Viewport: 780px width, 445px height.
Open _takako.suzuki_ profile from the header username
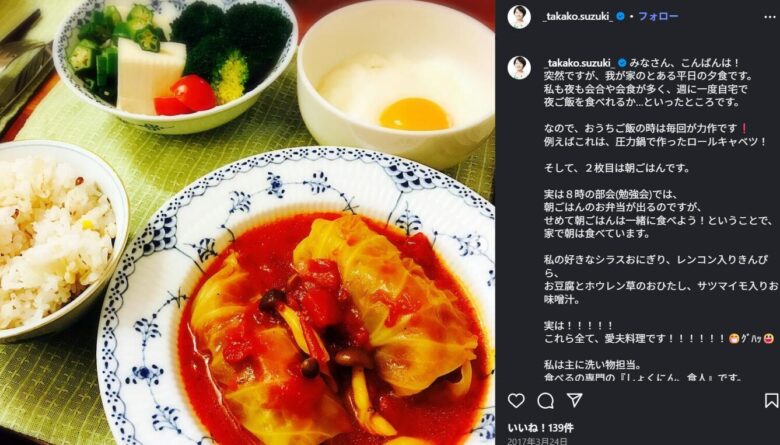tap(578, 16)
